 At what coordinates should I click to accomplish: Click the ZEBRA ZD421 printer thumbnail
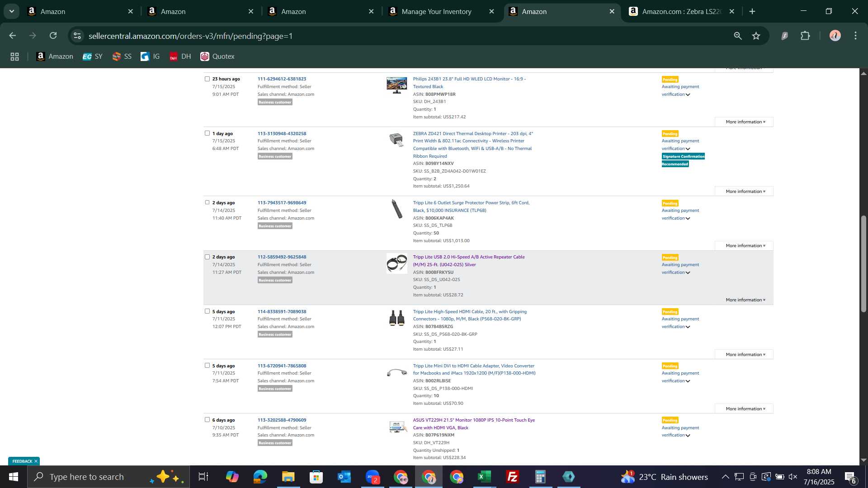coord(396,140)
